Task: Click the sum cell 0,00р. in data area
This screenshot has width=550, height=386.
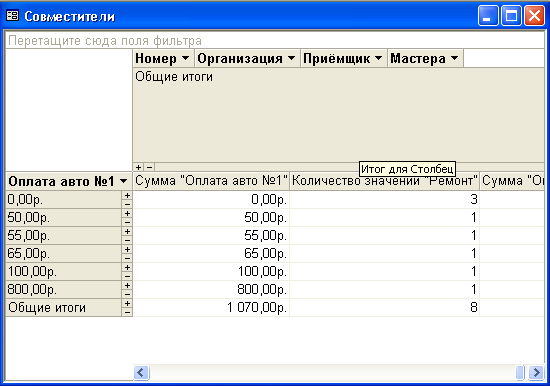Action: 212,200
